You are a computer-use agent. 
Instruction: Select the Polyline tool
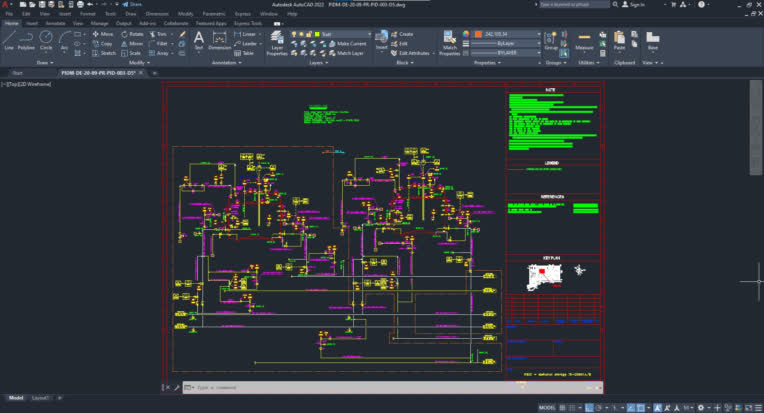click(x=26, y=40)
